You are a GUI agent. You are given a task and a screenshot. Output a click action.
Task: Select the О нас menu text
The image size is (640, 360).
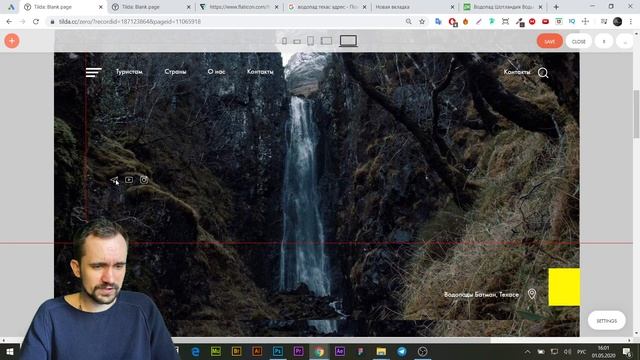coord(216,72)
